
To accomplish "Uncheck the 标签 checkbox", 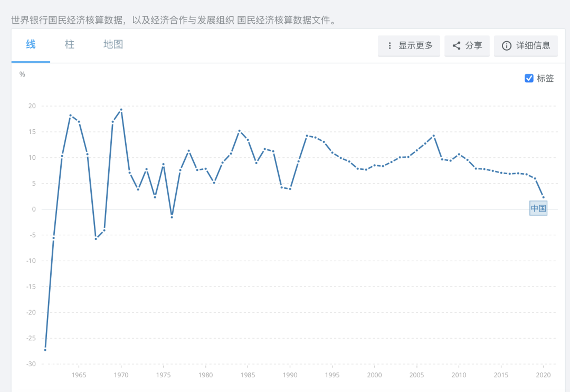I will (529, 78).
